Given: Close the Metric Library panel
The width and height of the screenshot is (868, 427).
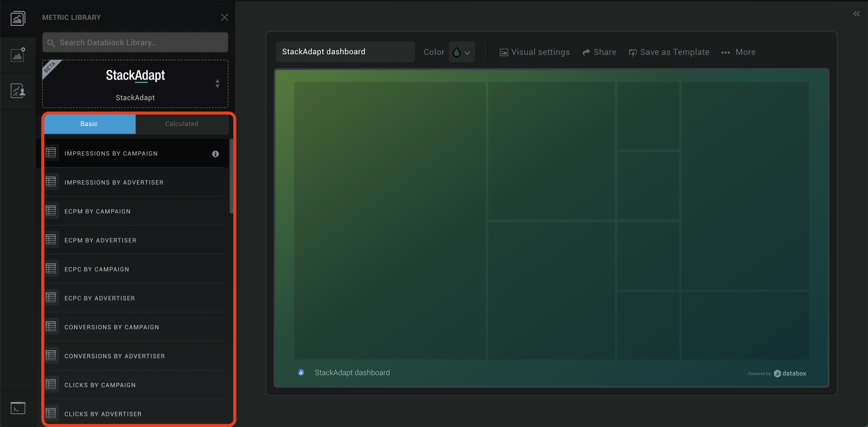Looking at the screenshot, I should coord(224,17).
